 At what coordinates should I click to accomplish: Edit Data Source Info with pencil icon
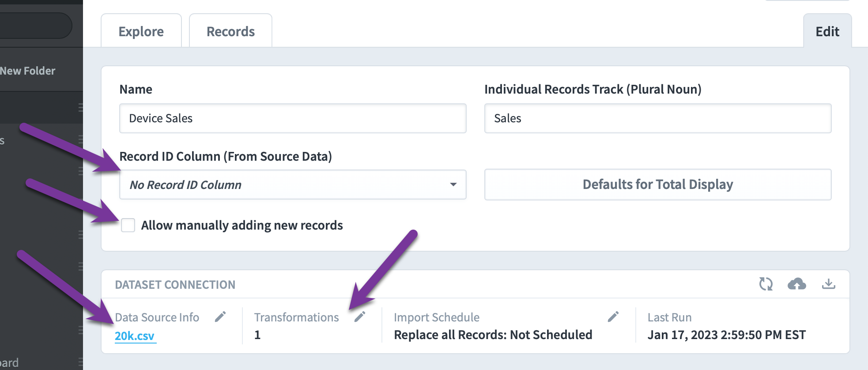tap(220, 317)
